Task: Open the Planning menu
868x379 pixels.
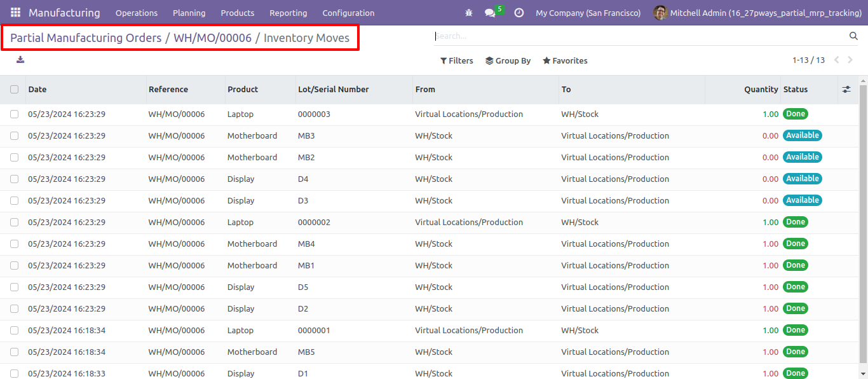Action: 189,13
